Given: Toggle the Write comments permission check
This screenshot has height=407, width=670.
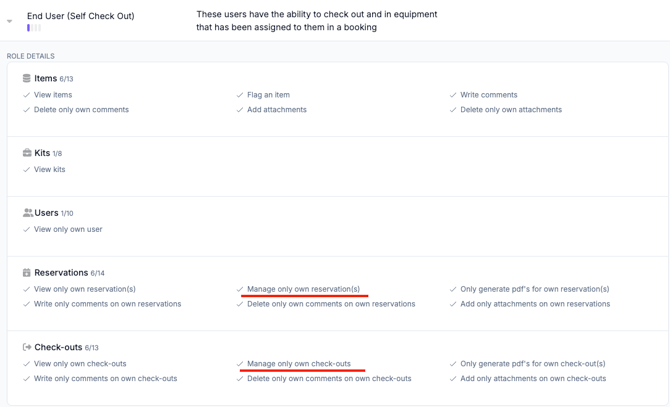Looking at the screenshot, I should pyautogui.click(x=453, y=95).
